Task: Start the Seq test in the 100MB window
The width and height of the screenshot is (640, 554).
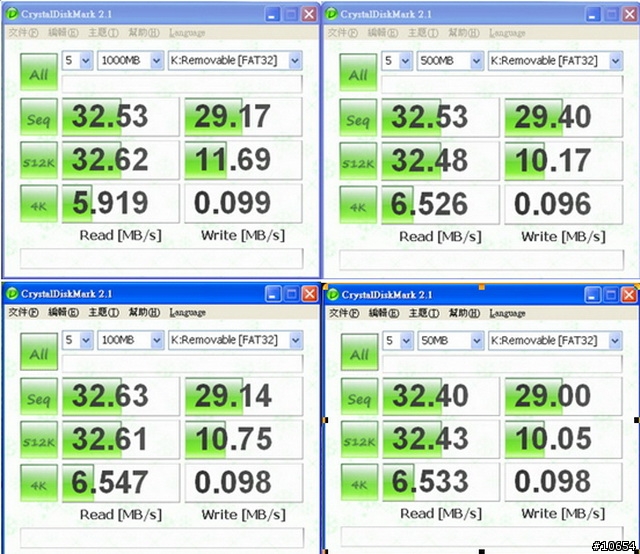Action: [39, 397]
